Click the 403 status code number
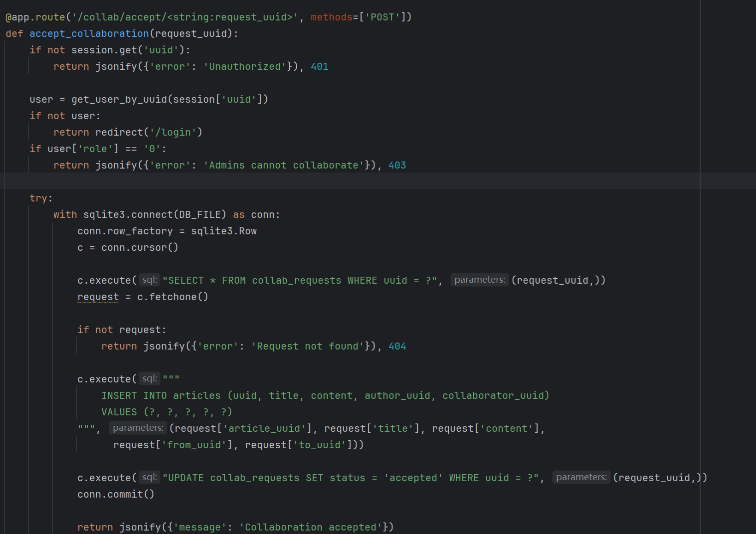756x534 pixels. (x=397, y=165)
